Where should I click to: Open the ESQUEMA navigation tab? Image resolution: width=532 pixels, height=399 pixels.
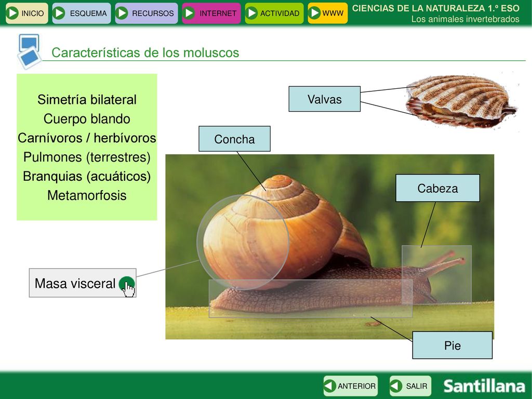(x=82, y=13)
